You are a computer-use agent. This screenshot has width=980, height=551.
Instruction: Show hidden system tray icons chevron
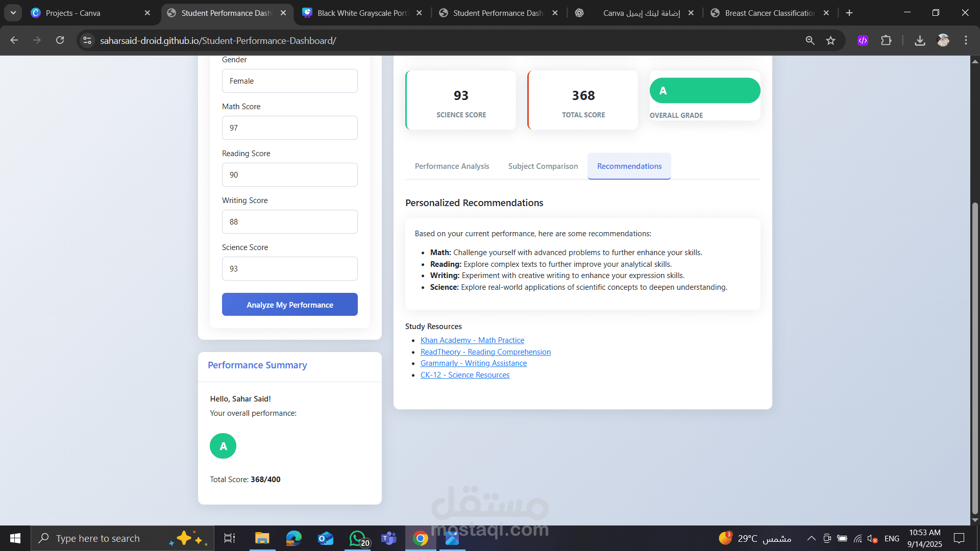coord(811,538)
